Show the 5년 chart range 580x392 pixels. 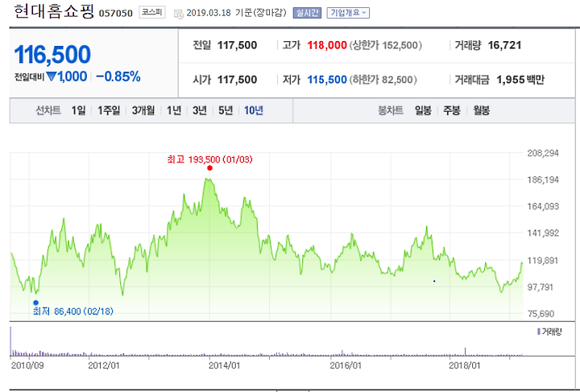click(x=226, y=110)
